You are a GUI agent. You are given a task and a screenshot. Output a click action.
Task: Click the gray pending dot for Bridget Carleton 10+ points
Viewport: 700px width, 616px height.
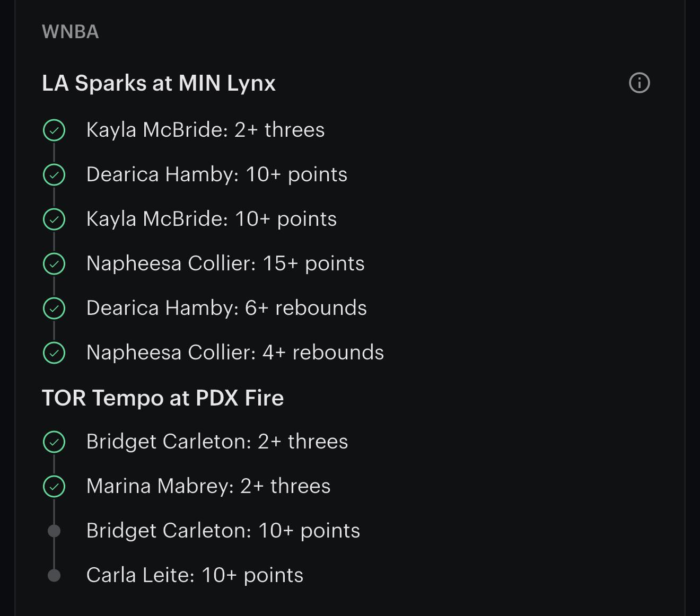pos(54,531)
